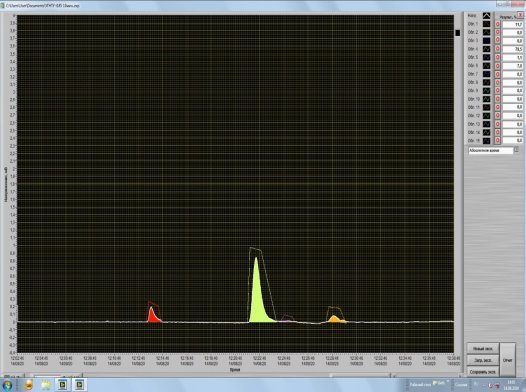Click the waveform icon for channel 14

pos(486,132)
